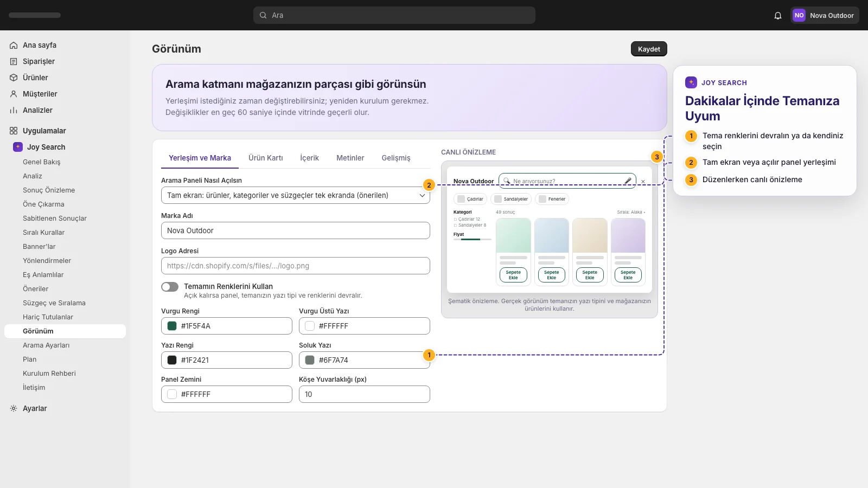The height and width of the screenshot is (488, 868).
Task: Toggle Temanın Renklerini Kullan switch
Action: pos(170,287)
